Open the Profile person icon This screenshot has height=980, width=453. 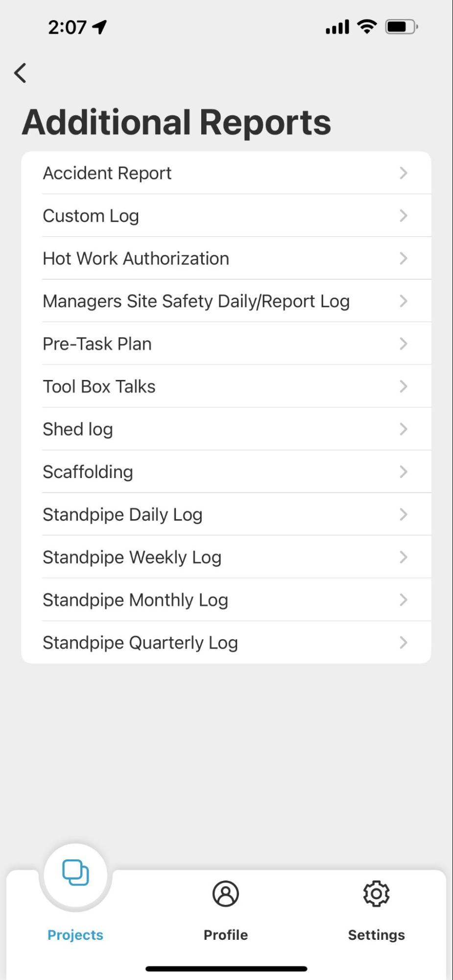225,893
